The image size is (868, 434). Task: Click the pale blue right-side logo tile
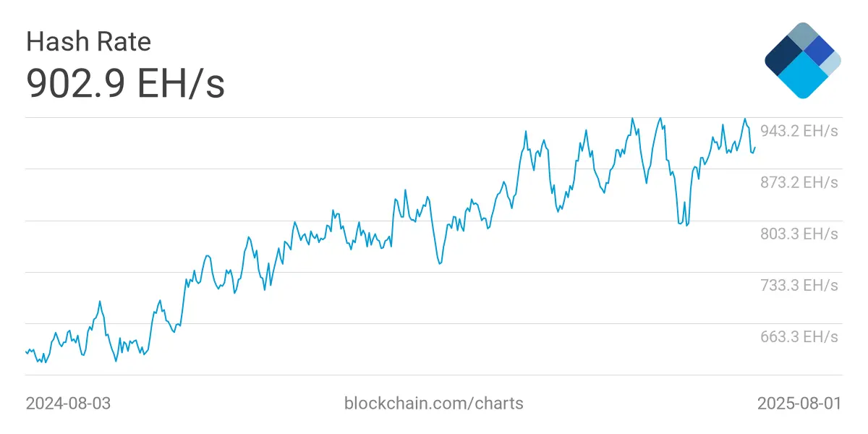pyautogui.click(x=832, y=62)
